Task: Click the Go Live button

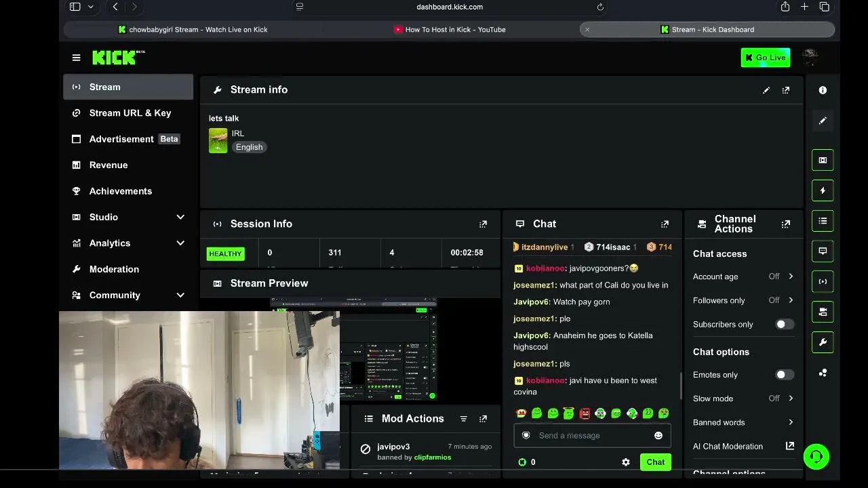Action: pos(766,58)
